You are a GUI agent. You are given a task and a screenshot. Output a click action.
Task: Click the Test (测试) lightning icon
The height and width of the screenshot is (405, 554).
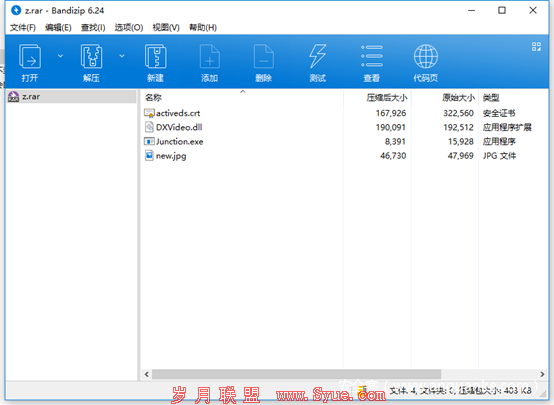tap(317, 57)
